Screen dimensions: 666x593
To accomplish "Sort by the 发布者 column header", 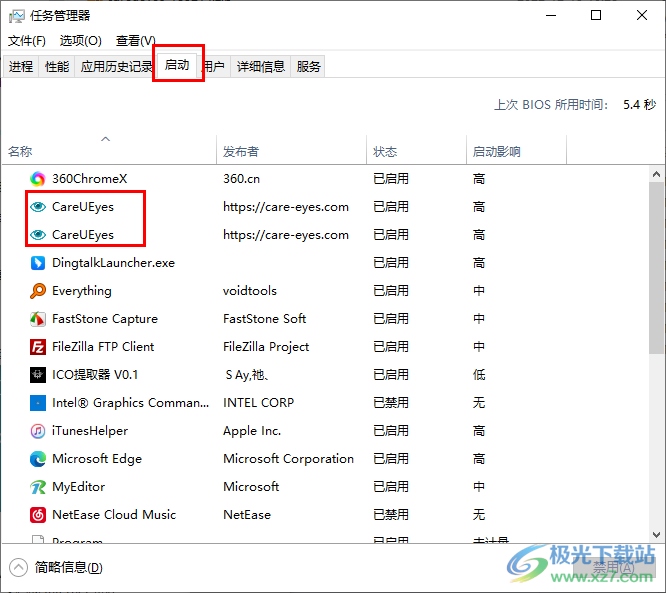I will [x=291, y=150].
